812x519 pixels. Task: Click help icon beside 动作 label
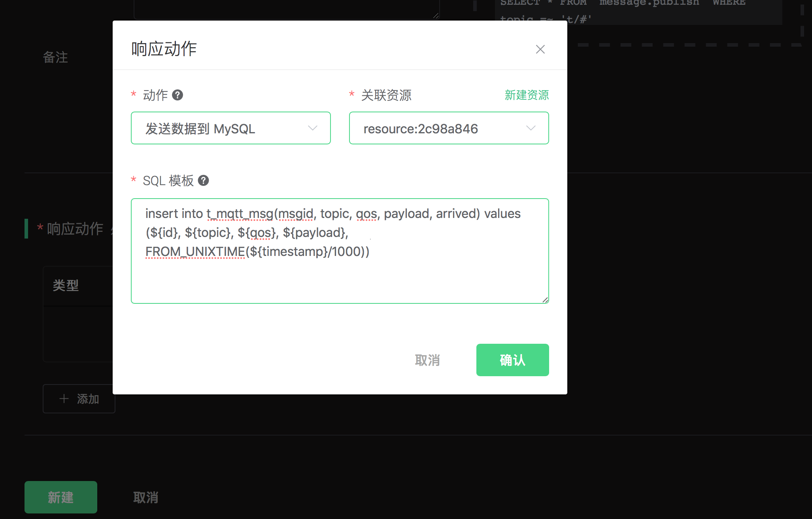[x=178, y=95]
